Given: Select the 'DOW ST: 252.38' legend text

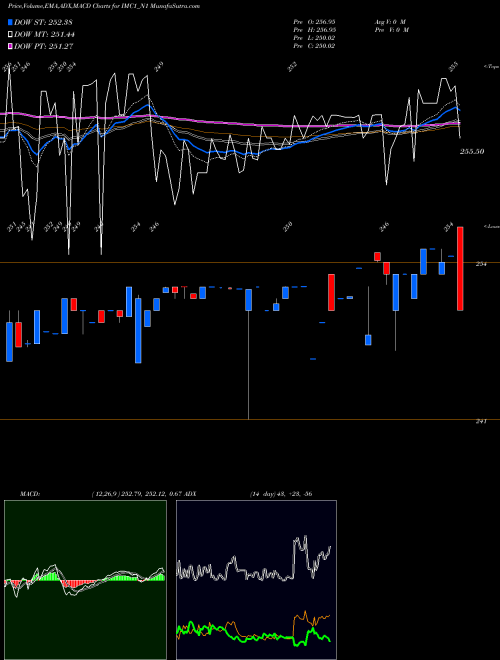Looking at the screenshot, I should click(44, 22).
